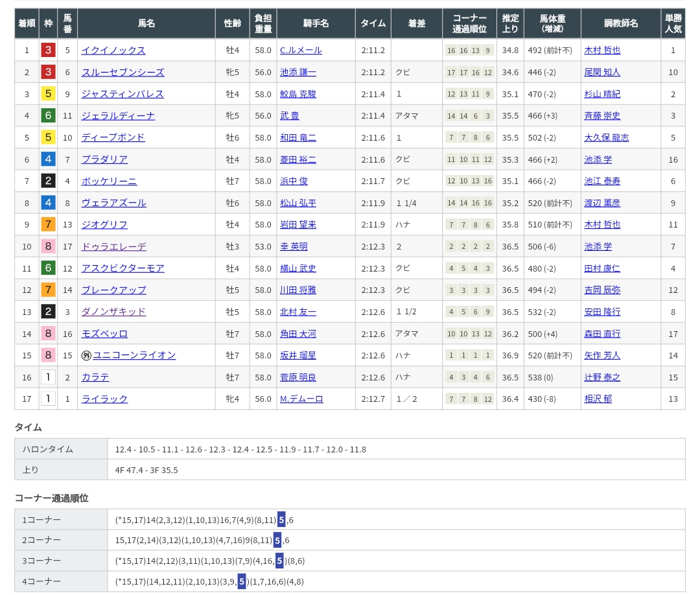Open trainer 杉山 晴紀's page
700x595 pixels.
(x=602, y=94)
